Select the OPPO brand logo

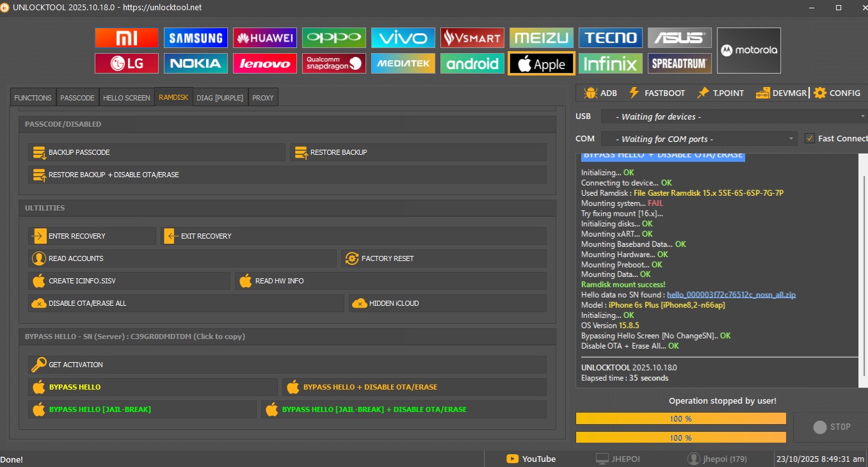pos(334,38)
